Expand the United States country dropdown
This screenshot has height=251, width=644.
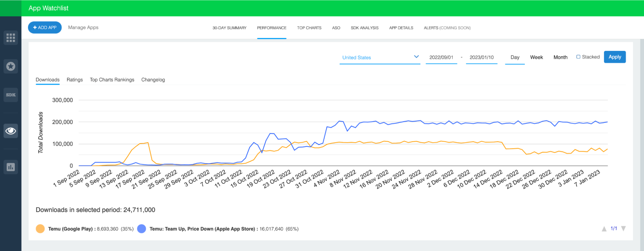[x=380, y=57]
